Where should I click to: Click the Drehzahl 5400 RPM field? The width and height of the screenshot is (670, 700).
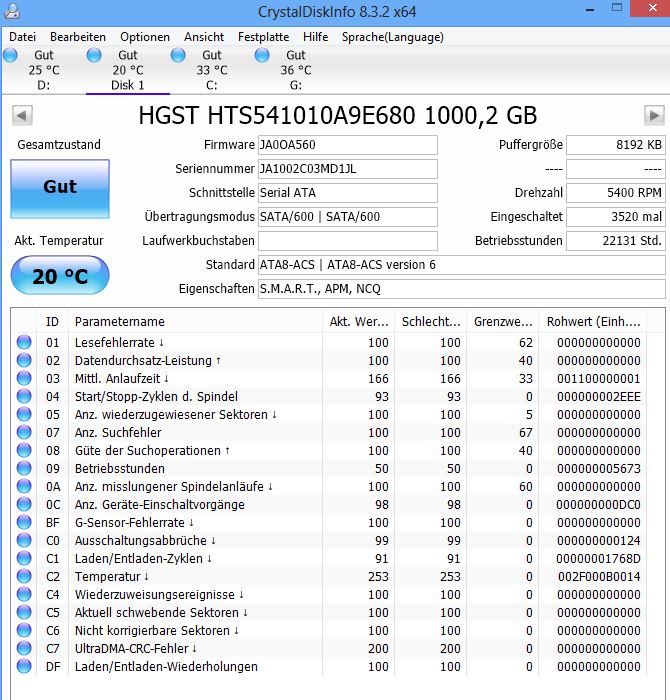coord(616,192)
